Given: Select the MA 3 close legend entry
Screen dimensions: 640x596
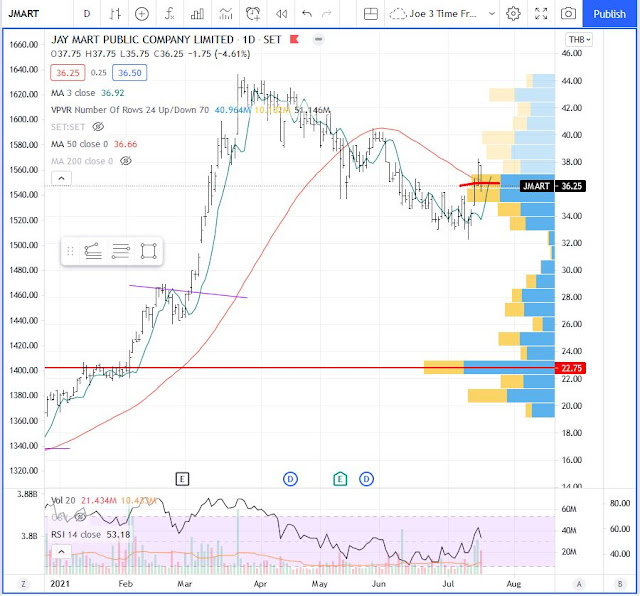Looking at the screenshot, I should coord(87,93).
